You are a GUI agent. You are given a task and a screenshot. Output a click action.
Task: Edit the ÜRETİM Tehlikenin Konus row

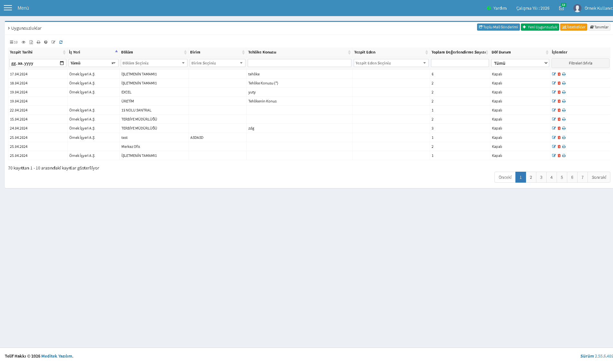[554, 101]
